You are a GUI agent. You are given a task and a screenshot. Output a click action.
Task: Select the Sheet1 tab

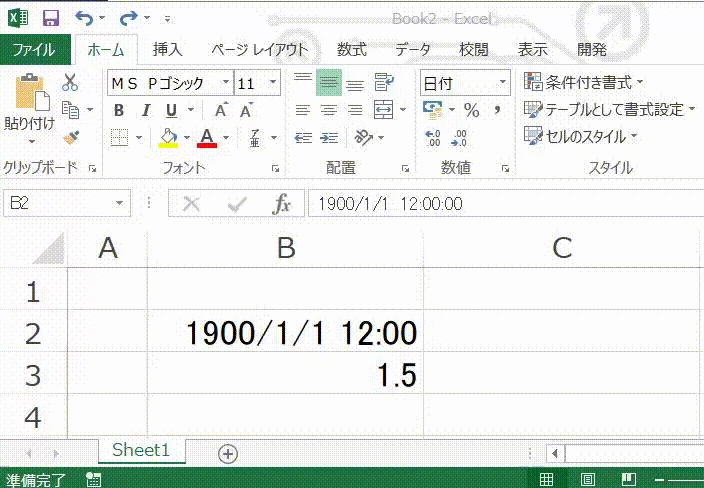tap(141, 450)
